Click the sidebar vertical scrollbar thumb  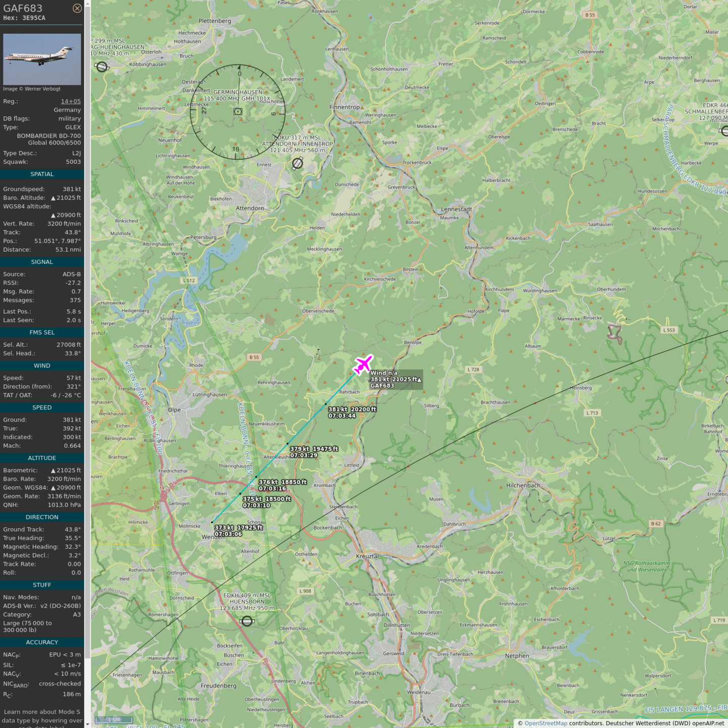[87, 329]
